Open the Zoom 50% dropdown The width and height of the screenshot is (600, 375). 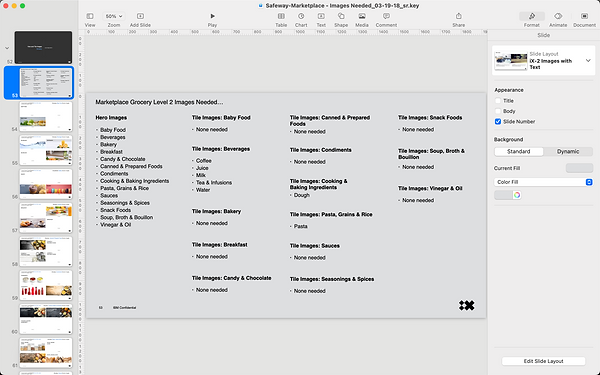(x=114, y=16)
